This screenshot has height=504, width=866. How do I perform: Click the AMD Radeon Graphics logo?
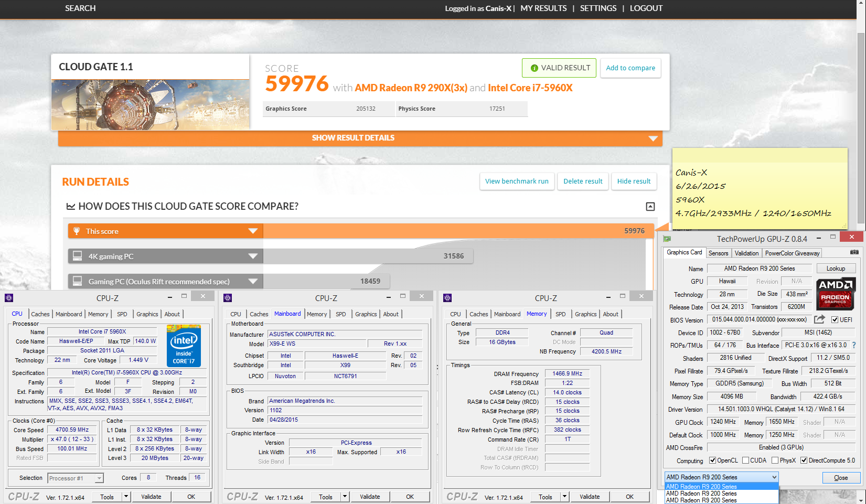pos(835,294)
